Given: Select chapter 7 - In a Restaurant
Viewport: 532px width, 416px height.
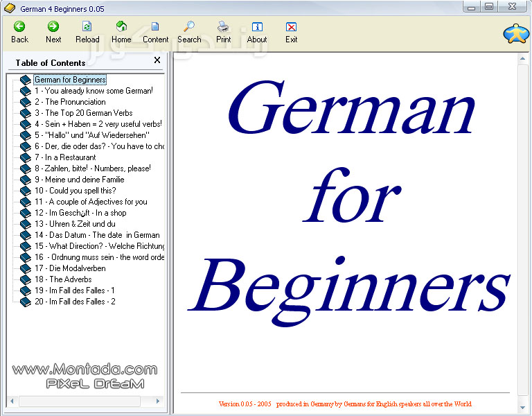Looking at the screenshot, I should (x=65, y=157).
